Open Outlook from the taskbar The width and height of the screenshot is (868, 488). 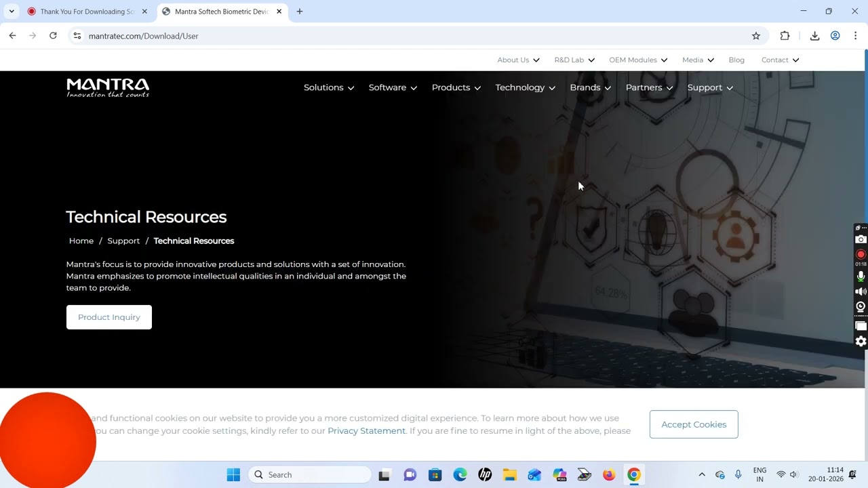click(x=534, y=474)
